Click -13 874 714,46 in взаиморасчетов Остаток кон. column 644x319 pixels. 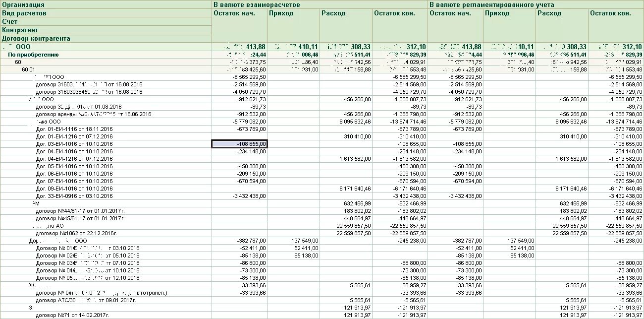pyautogui.click(x=400, y=122)
